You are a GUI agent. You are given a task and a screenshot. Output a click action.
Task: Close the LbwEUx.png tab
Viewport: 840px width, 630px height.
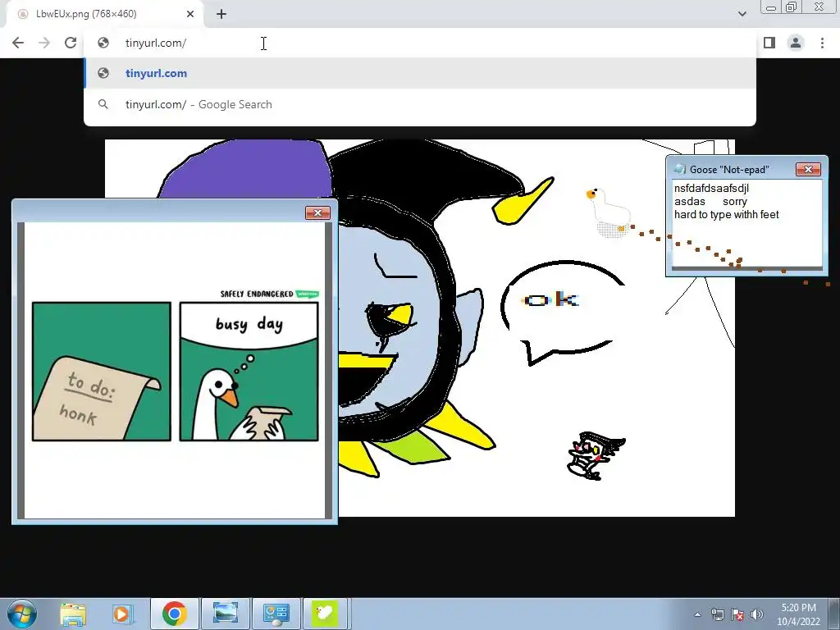point(190,14)
